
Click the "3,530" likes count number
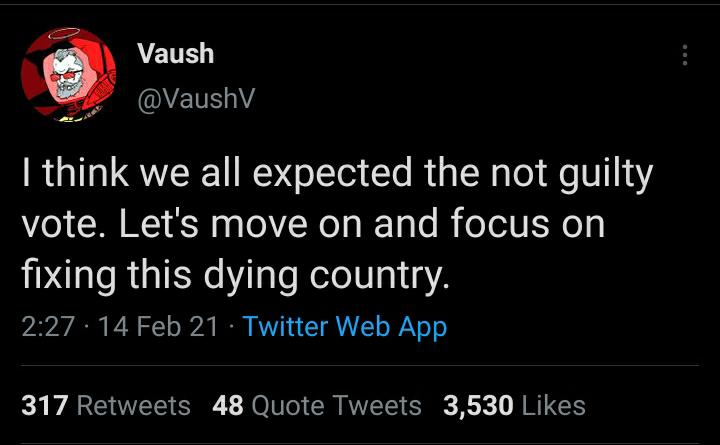click(478, 405)
